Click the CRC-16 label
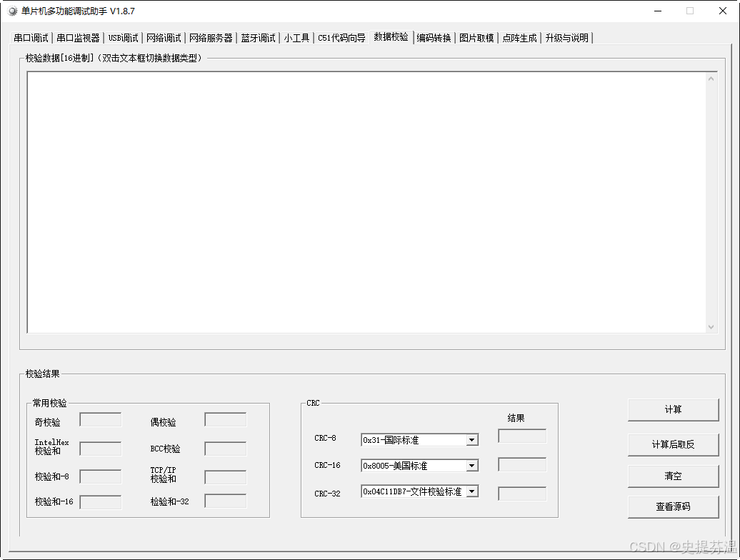740x560 pixels. pyautogui.click(x=327, y=465)
